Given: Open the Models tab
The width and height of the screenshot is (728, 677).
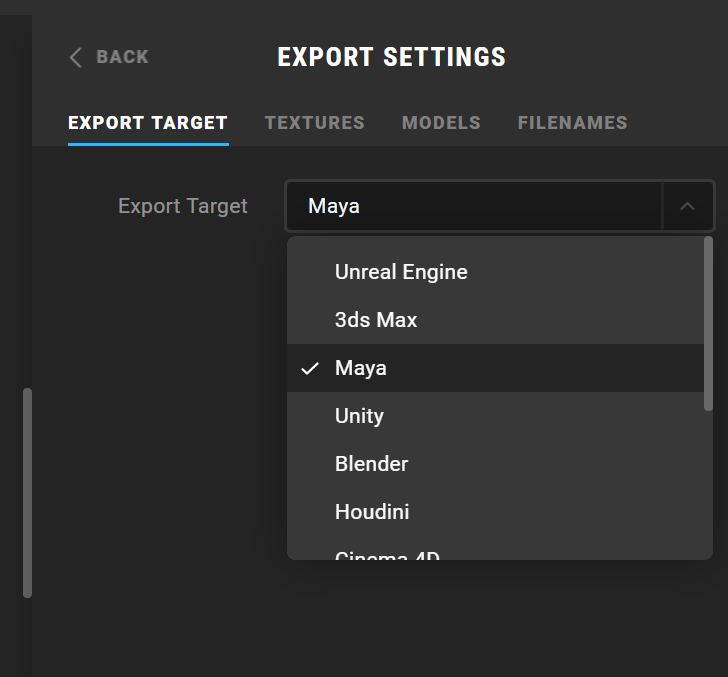Looking at the screenshot, I should click(441, 123).
